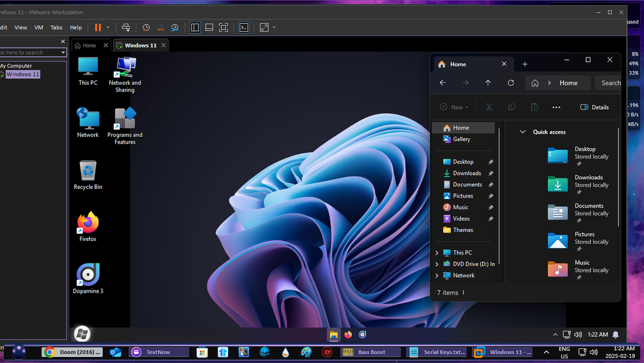Screen dimensions: 644x363
Task: Close the VMware Home tab
Action: pyautogui.click(x=106, y=45)
